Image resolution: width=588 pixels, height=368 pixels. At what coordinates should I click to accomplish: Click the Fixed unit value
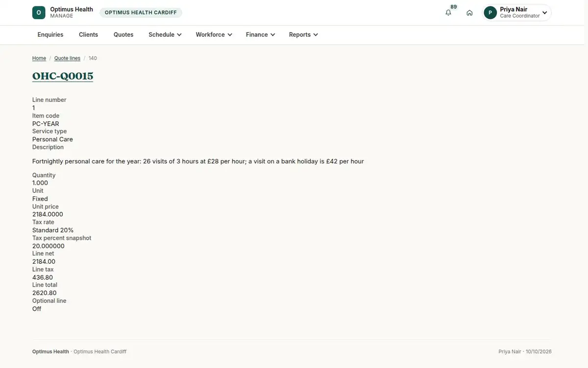[40, 199]
